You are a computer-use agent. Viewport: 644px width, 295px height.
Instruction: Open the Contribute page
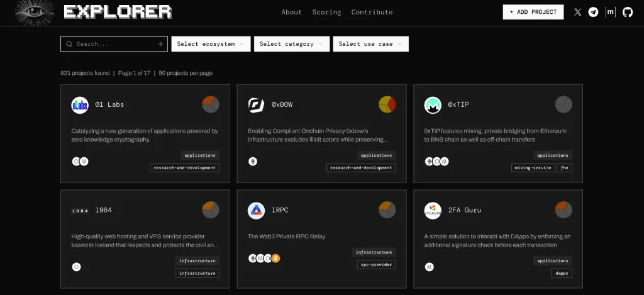[x=372, y=13]
